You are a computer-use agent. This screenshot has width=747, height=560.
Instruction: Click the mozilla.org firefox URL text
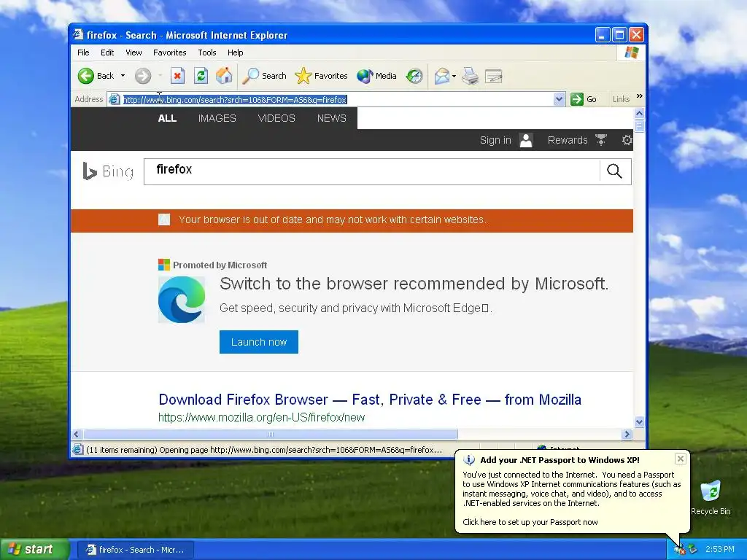[262, 418]
